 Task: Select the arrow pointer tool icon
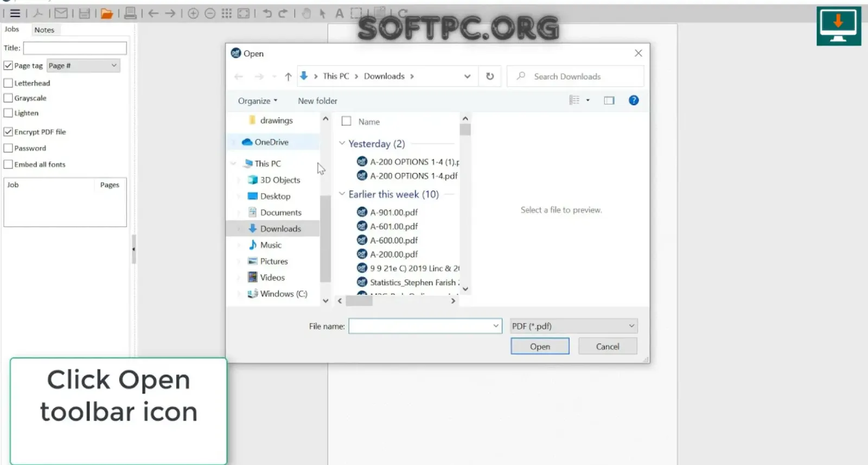coord(323,14)
